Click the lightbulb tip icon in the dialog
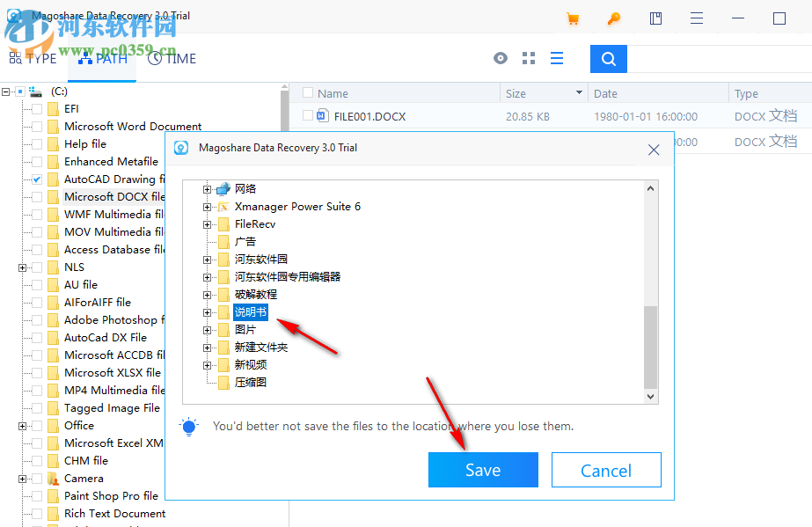The height and width of the screenshot is (527, 812). [189, 426]
